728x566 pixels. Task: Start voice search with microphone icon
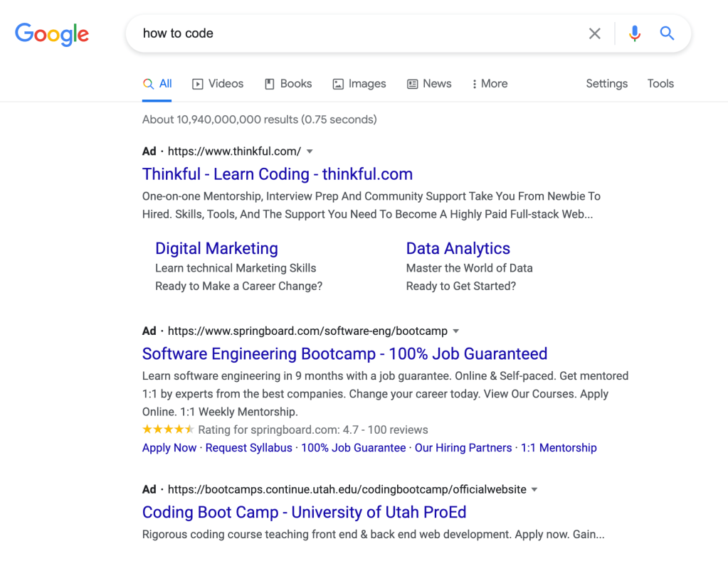coord(635,33)
